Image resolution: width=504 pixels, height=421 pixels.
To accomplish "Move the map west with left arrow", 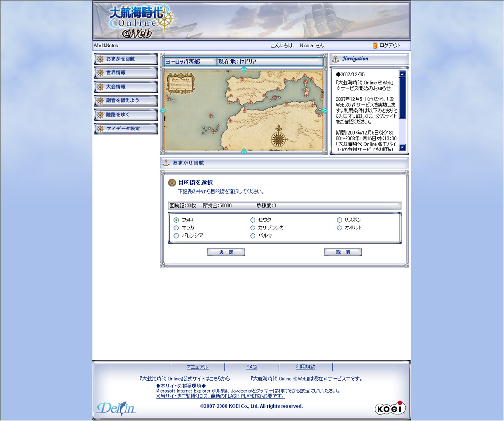I will pos(163,111).
